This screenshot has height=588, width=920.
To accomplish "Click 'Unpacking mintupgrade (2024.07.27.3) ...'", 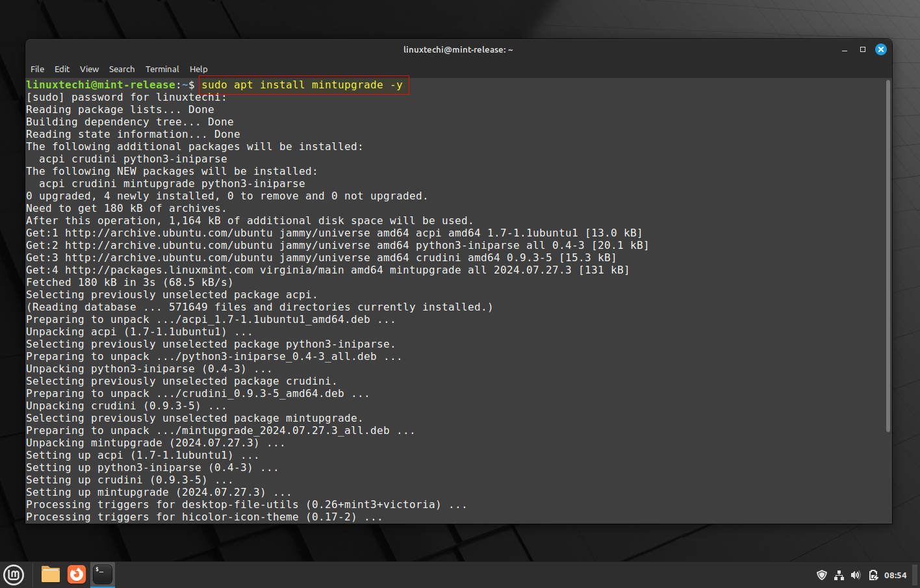I will pyautogui.click(x=156, y=443).
